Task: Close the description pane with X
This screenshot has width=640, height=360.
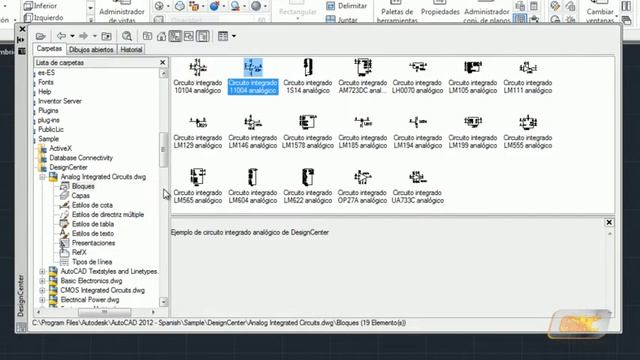Action: pyautogui.click(x=609, y=222)
